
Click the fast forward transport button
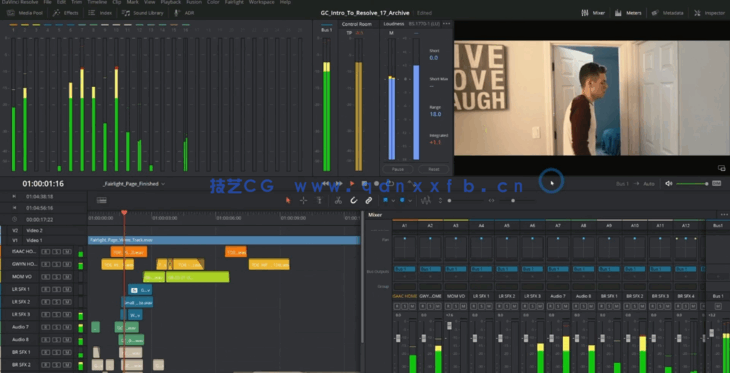(339, 183)
